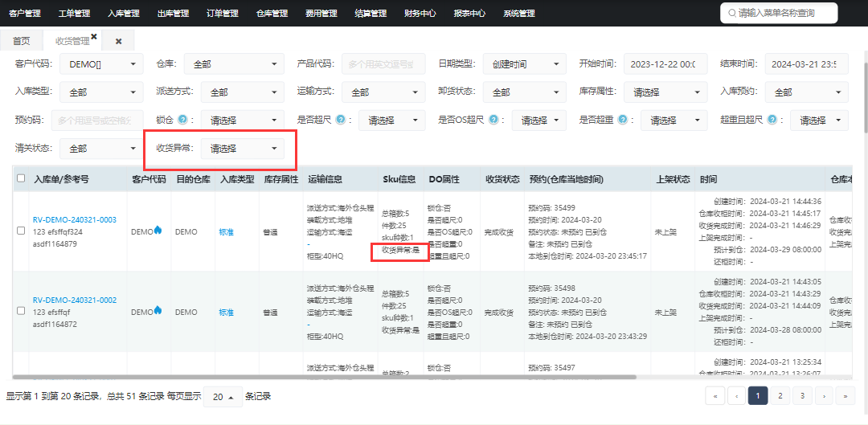Click the help icon beside 是否超尺
The width and height of the screenshot is (868, 425).
[x=341, y=119]
